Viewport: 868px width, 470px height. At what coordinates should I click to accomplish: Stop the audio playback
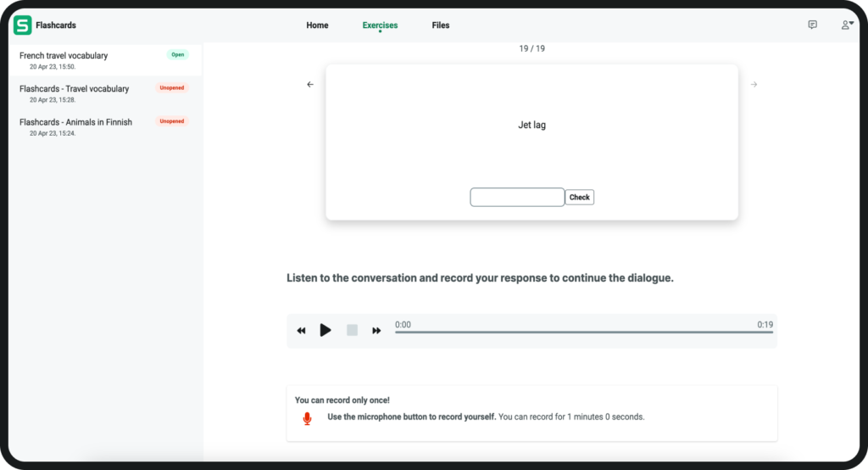(x=352, y=331)
